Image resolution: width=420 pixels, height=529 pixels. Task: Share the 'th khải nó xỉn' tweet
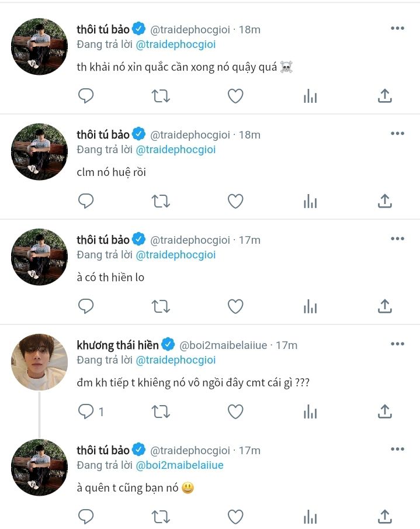[x=384, y=96]
